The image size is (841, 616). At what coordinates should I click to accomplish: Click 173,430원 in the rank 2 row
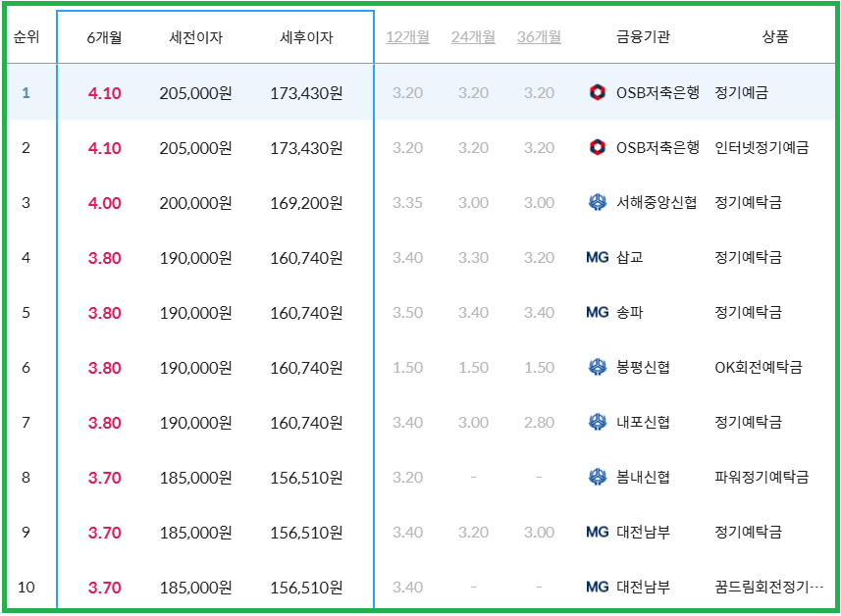[x=306, y=148]
